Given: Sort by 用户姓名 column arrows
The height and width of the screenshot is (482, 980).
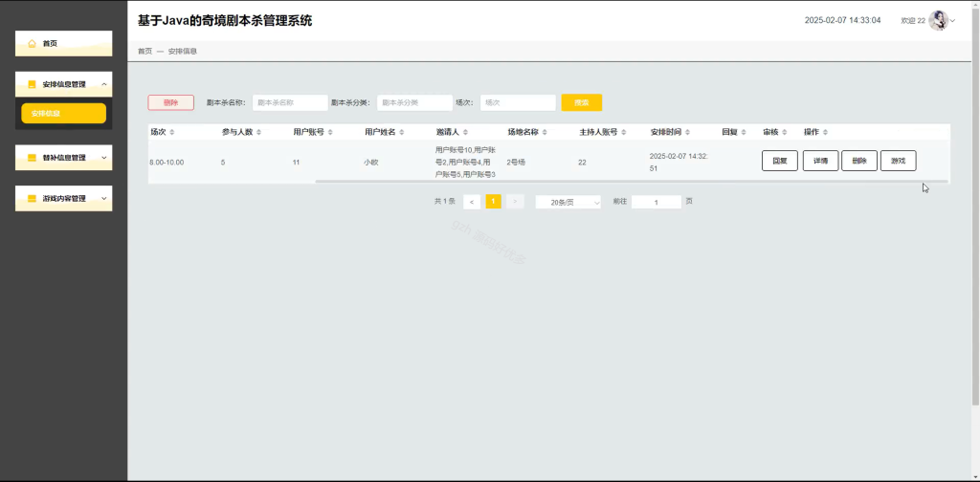Looking at the screenshot, I should pyautogui.click(x=402, y=132).
